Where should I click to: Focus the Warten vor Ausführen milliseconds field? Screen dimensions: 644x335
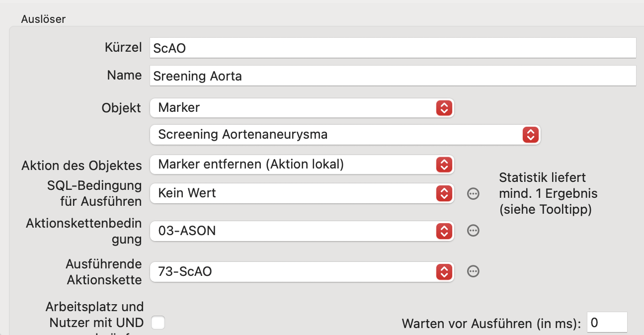click(x=607, y=323)
